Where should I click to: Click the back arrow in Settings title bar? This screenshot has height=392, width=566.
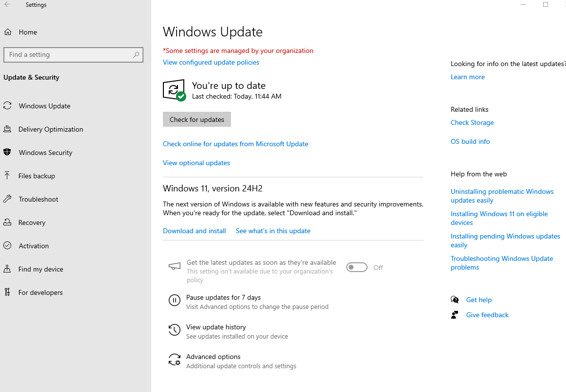coord(7,5)
